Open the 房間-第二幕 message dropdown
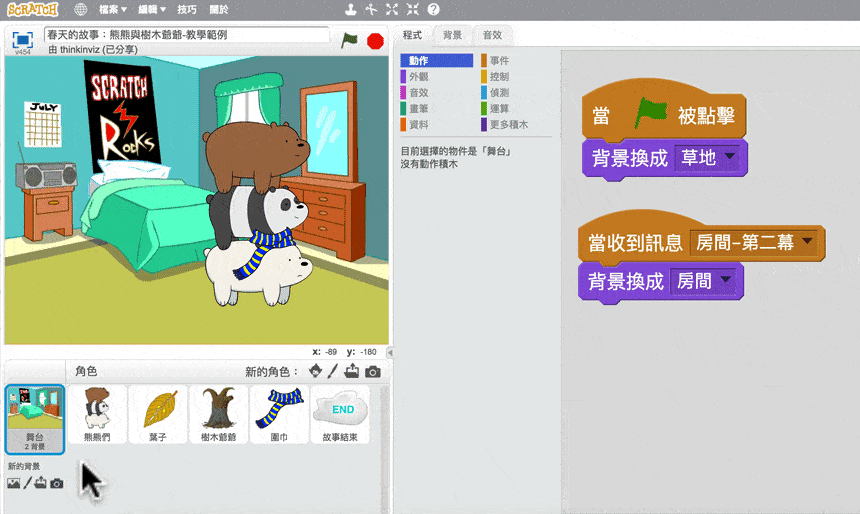The height and width of the screenshot is (514, 860). 754,242
